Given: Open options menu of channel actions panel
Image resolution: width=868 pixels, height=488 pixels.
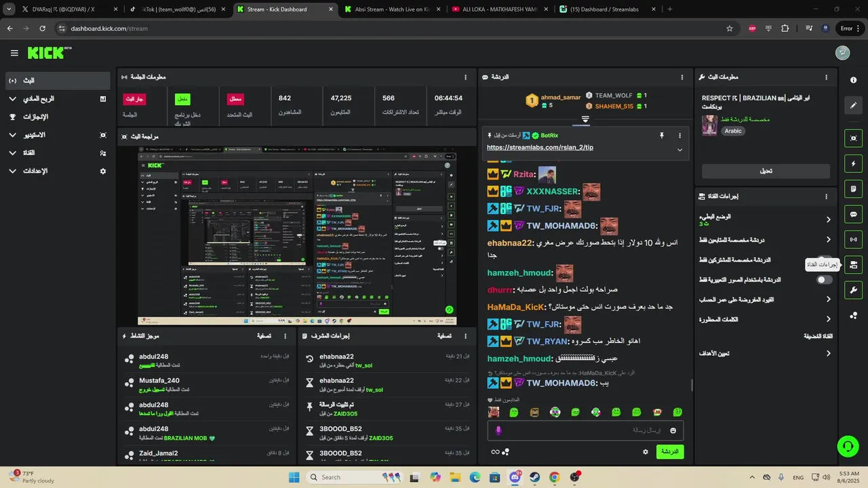Looking at the screenshot, I should pos(826,197).
